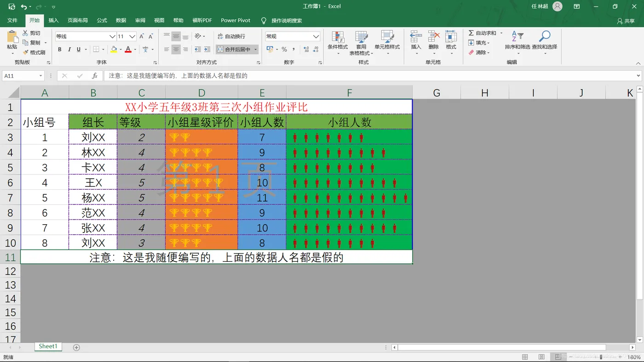The width and height of the screenshot is (644, 362).
Task: Decrease the cell indent
Action: click(x=198, y=49)
